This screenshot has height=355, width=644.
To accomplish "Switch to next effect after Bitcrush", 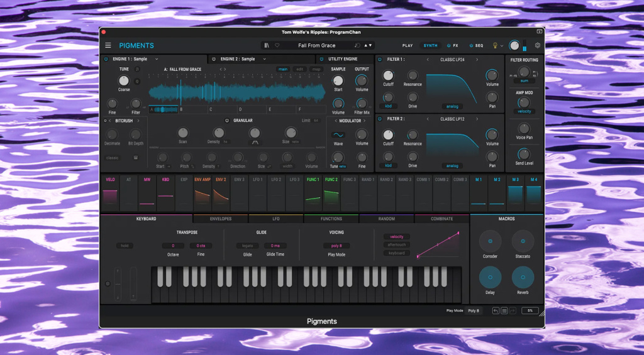I will tap(138, 121).
